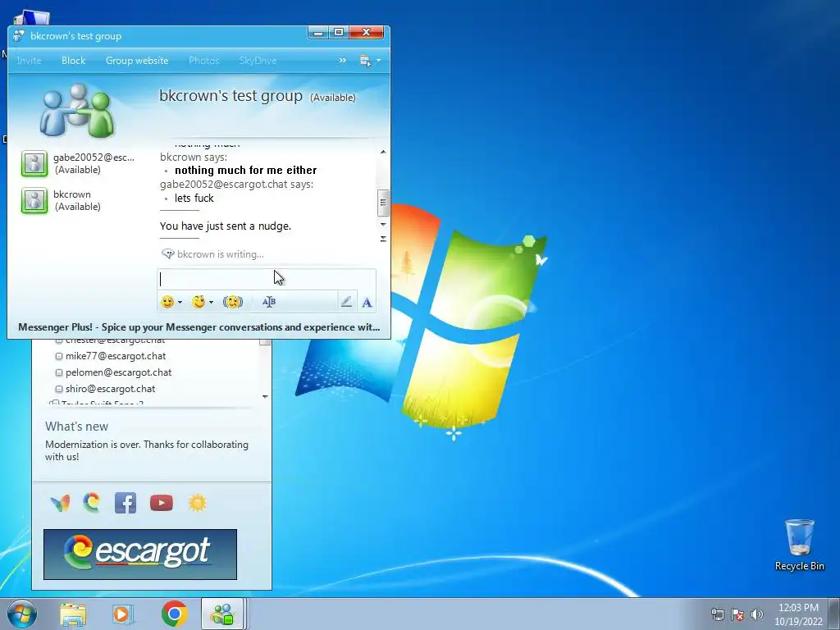
Task: Switch to handwriting pen input icon
Action: [x=347, y=302]
